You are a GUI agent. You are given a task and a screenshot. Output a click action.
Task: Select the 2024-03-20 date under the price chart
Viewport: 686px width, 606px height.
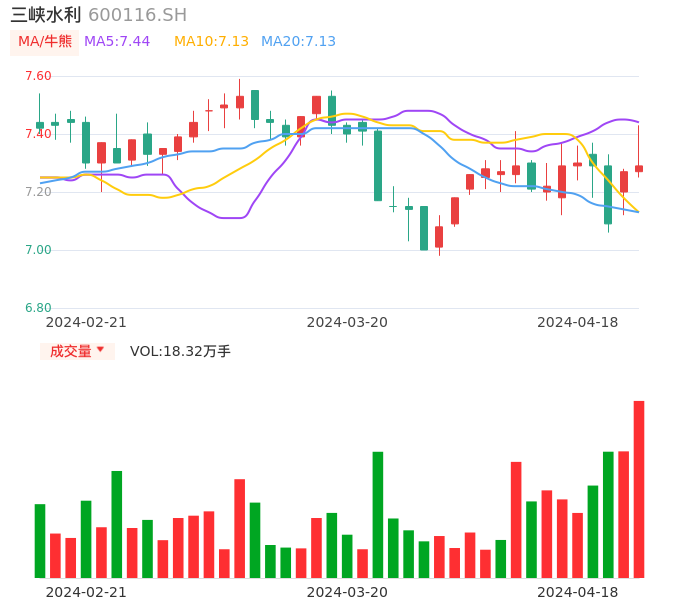tap(347, 322)
